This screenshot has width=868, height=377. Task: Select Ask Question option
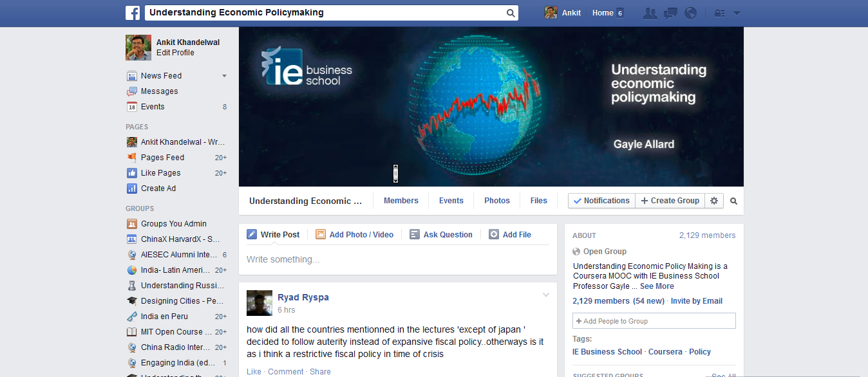[x=441, y=235]
